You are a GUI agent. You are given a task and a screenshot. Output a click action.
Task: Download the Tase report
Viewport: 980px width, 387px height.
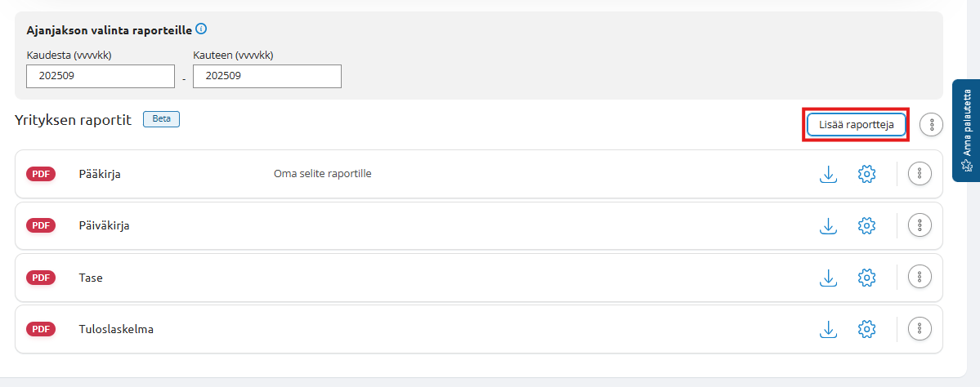tap(829, 278)
